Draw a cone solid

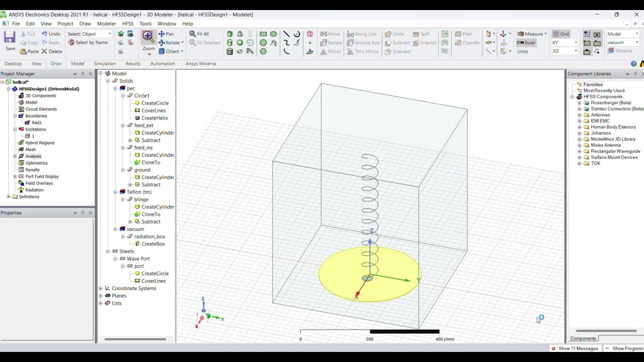click(x=240, y=34)
